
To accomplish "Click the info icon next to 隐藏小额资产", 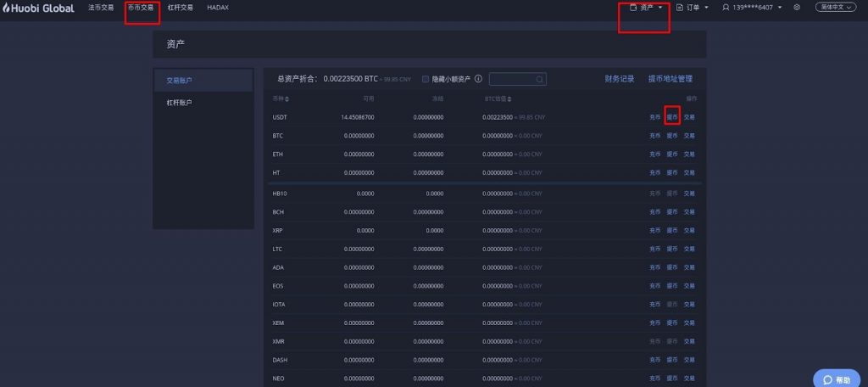I will [x=478, y=79].
